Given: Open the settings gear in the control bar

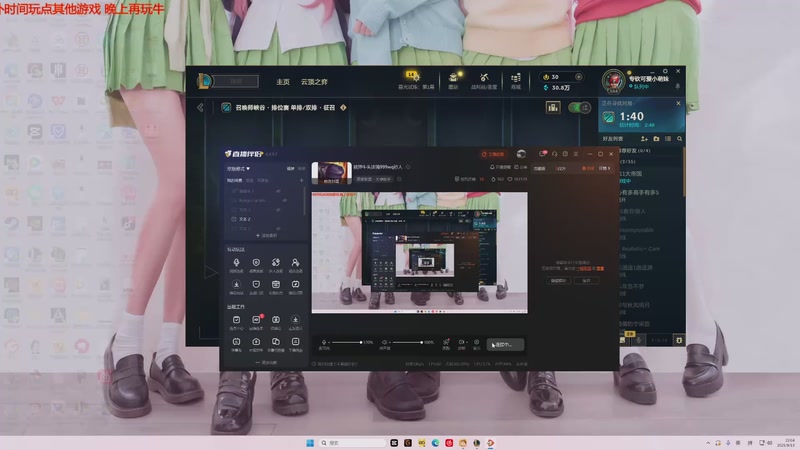Looking at the screenshot, I should click(x=477, y=342).
